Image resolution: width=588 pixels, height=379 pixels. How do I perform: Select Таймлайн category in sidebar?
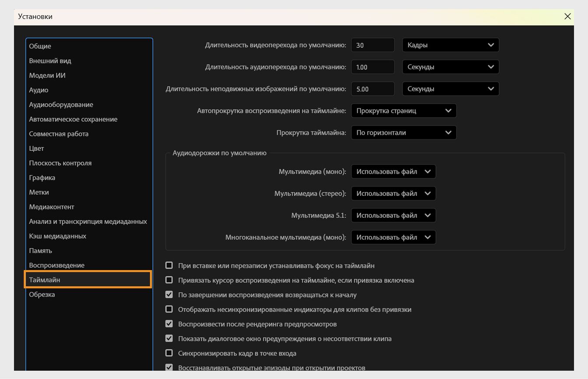pos(88,280)
